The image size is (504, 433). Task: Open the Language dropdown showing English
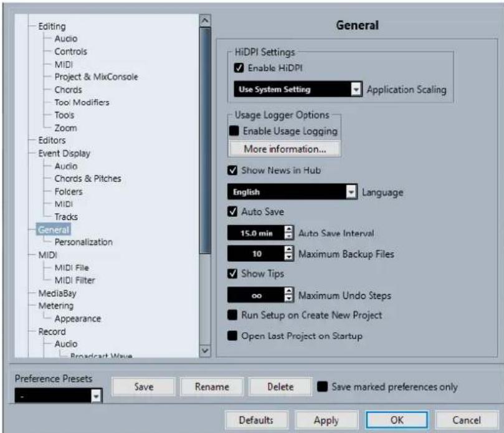(292, 192)
